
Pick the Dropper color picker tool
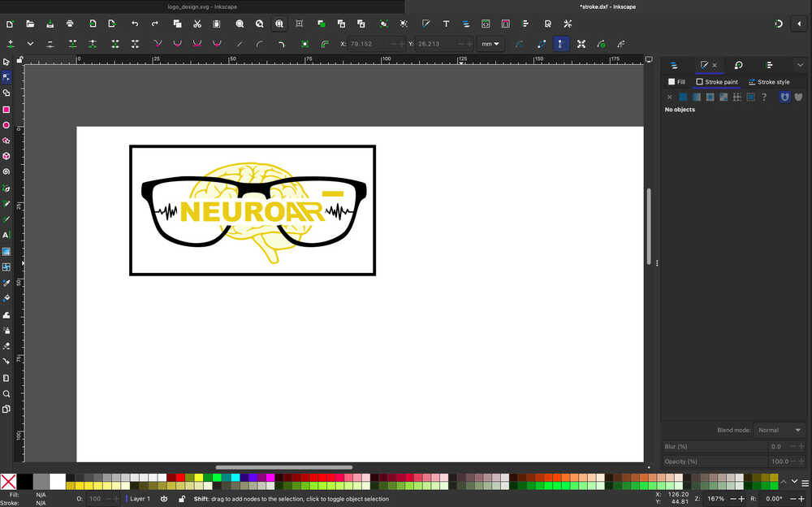(x=6, y=283)
